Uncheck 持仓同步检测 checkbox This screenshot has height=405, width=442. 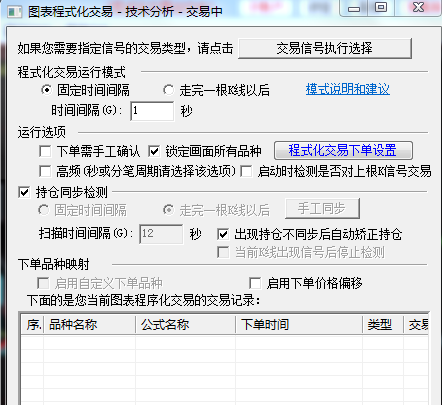point(24,192)
